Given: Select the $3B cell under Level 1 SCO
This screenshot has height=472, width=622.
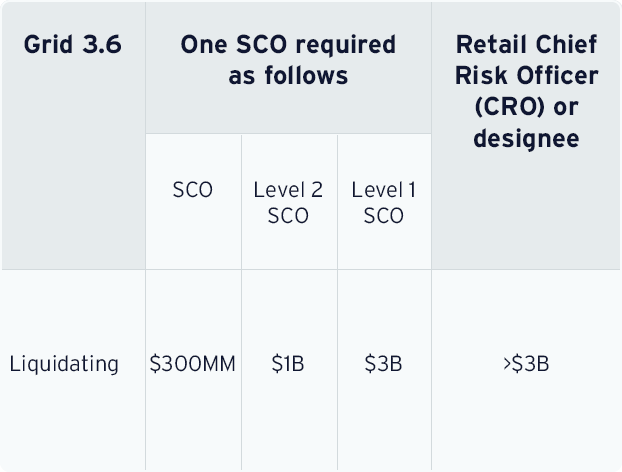Looking at the screenshot, I should (384, 364).
